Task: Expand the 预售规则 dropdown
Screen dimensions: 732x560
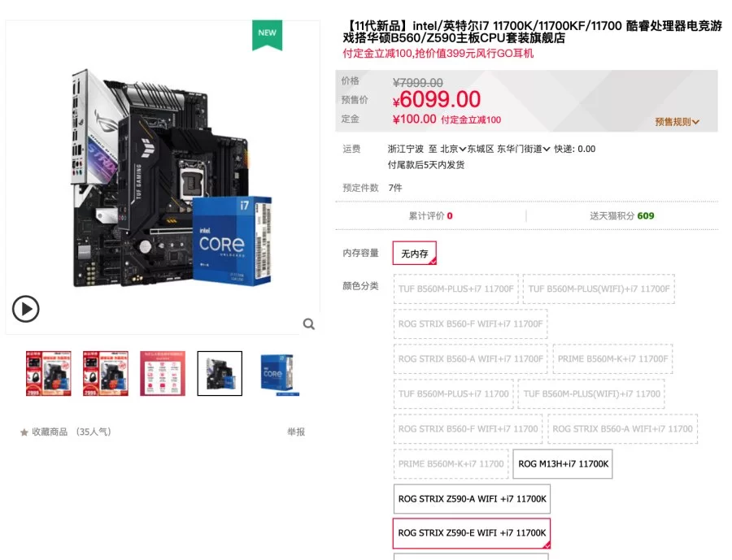Action: [677, 122]
